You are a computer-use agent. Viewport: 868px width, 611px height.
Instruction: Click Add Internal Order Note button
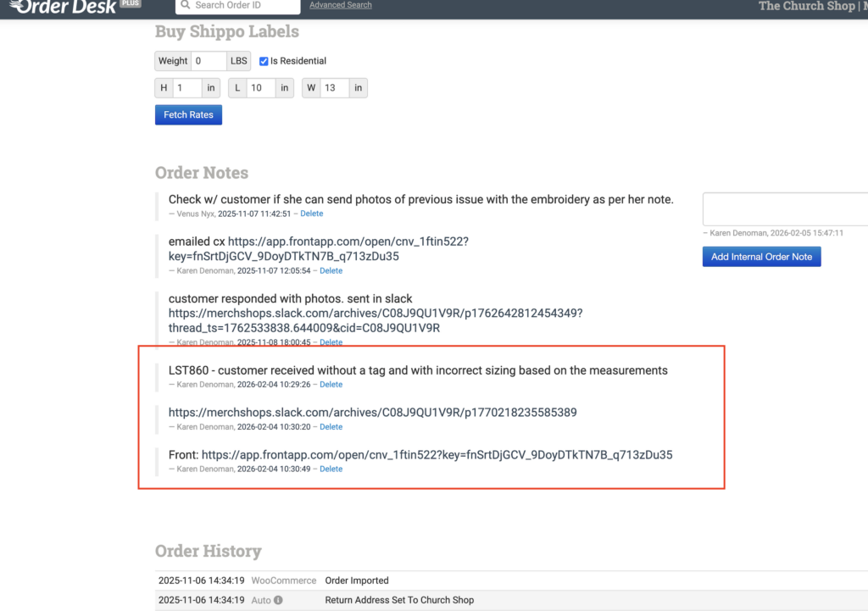[x=761, y=257]
